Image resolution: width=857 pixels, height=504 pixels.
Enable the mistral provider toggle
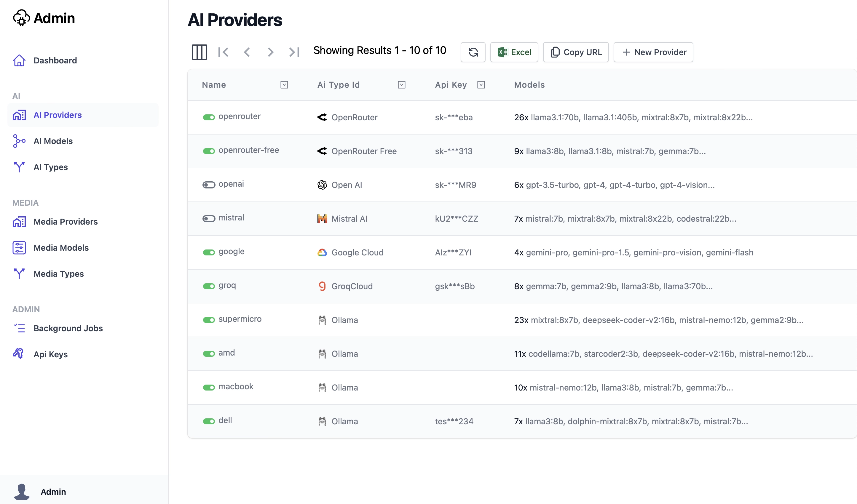pyautogui.click(x=209, y=219)
